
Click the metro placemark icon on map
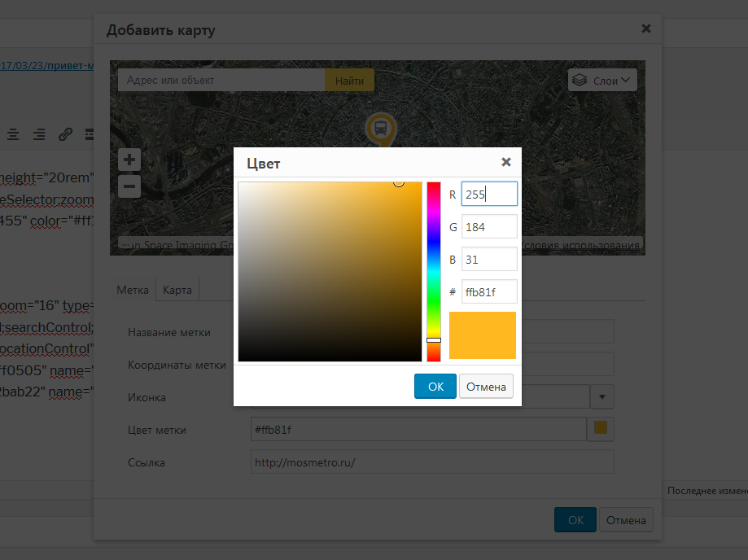[381, 129]
